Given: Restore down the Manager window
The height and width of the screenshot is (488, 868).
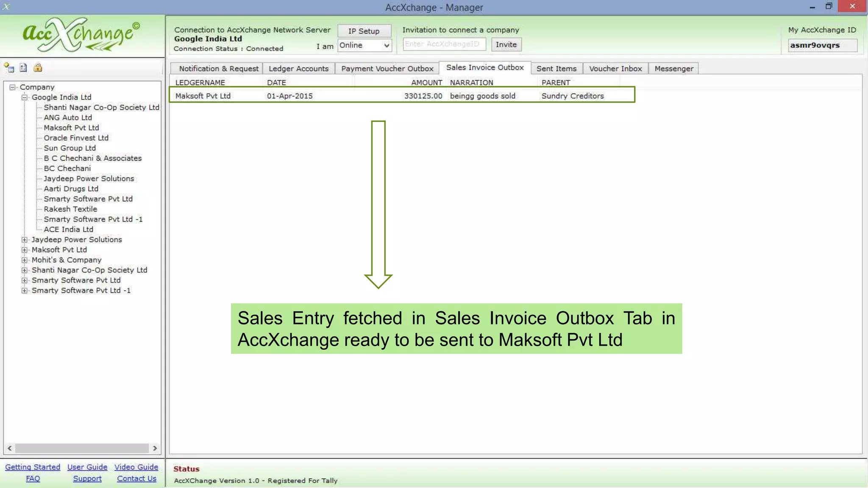Looking at the screenshot, I should coord(829,6).
